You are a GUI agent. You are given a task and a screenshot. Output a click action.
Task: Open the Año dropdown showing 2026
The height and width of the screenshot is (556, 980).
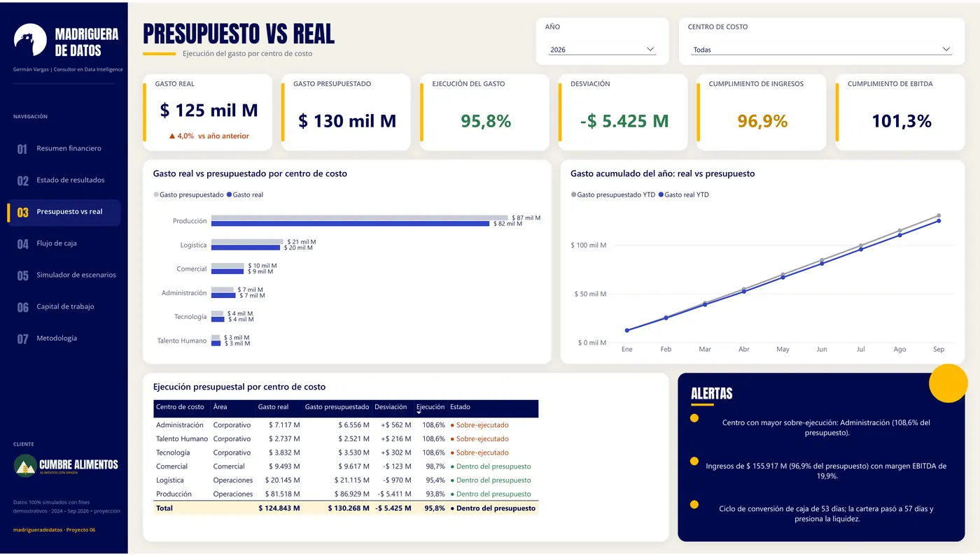pyautogui.click(x=602, y=50)
